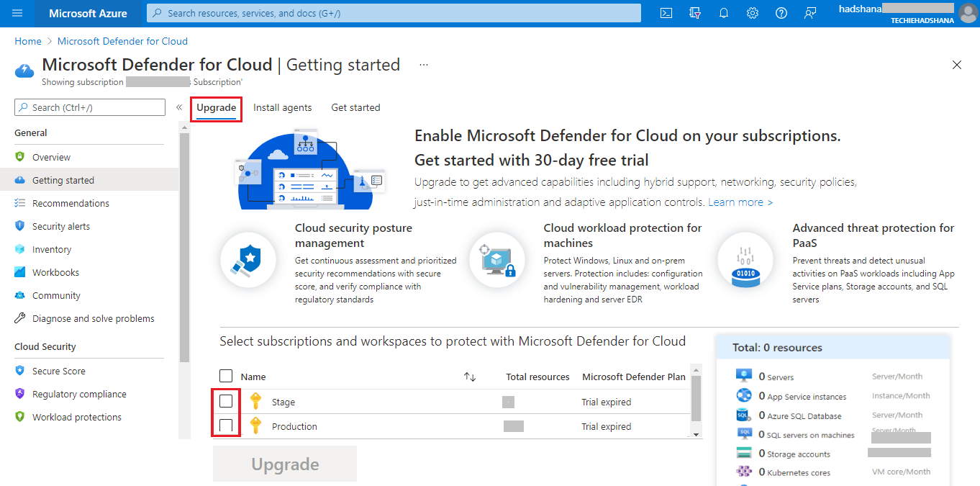
Task: Collapse the left navigation menu
Action: tap(178, 107)
